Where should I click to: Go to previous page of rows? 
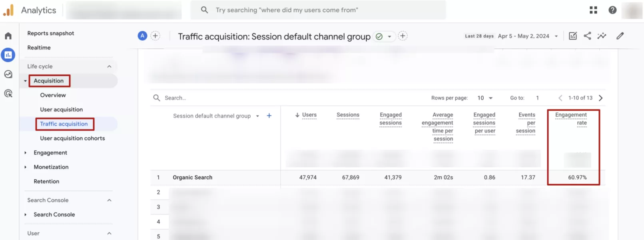tap(560, 98)
